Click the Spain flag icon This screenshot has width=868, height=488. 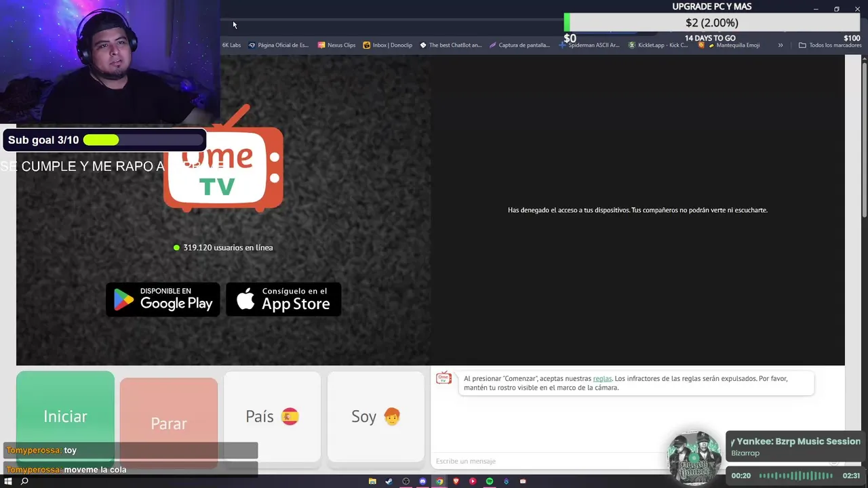click(290, 416)
